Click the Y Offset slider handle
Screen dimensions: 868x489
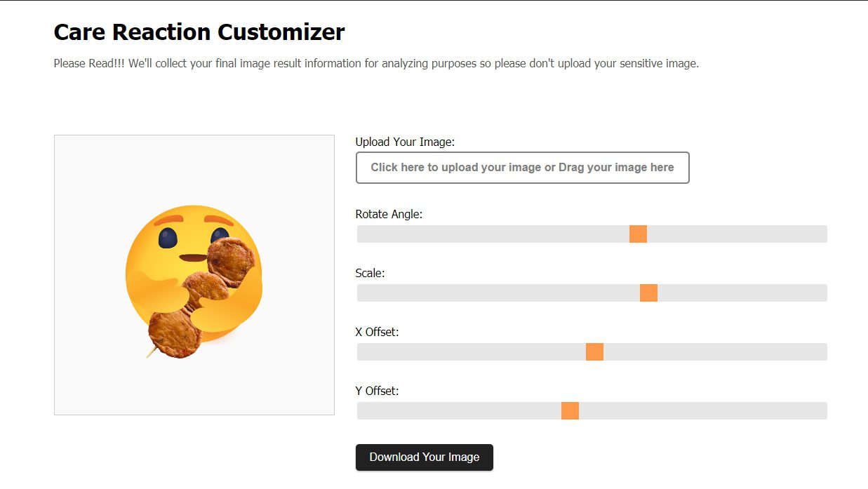click(x=570, y=411)
